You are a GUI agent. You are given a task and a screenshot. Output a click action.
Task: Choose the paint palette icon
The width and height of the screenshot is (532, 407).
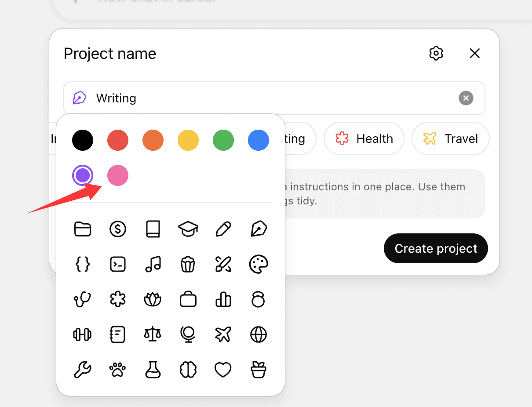(x=259, y=264)
